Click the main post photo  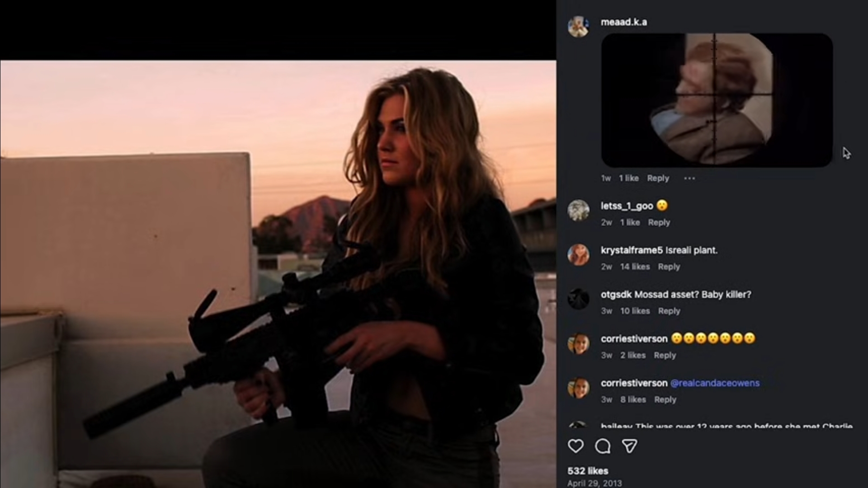click(278, 274)
